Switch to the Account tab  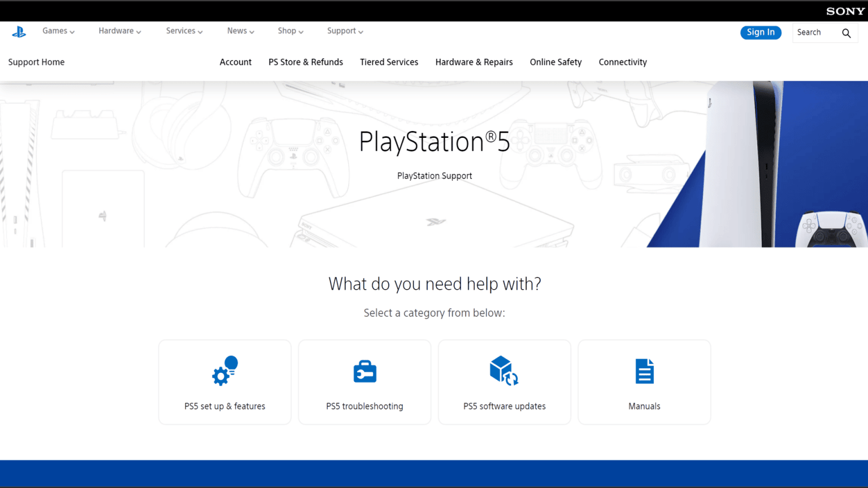click(x=236, y=62)
